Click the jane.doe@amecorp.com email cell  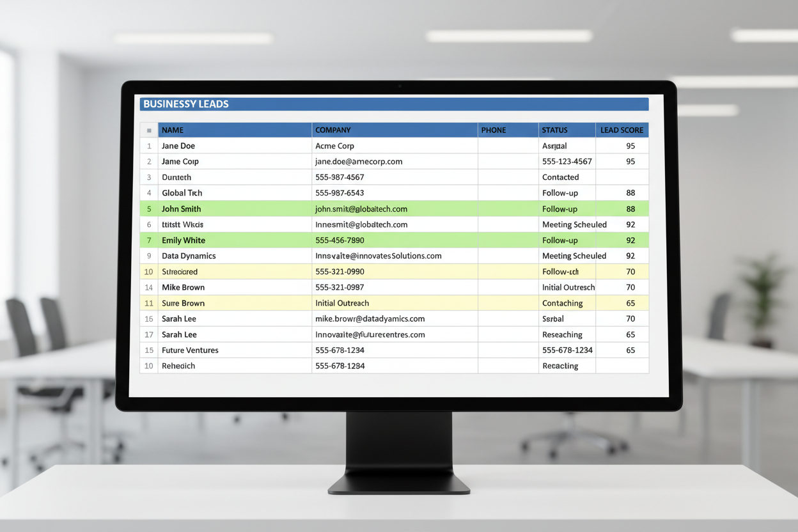395,162
